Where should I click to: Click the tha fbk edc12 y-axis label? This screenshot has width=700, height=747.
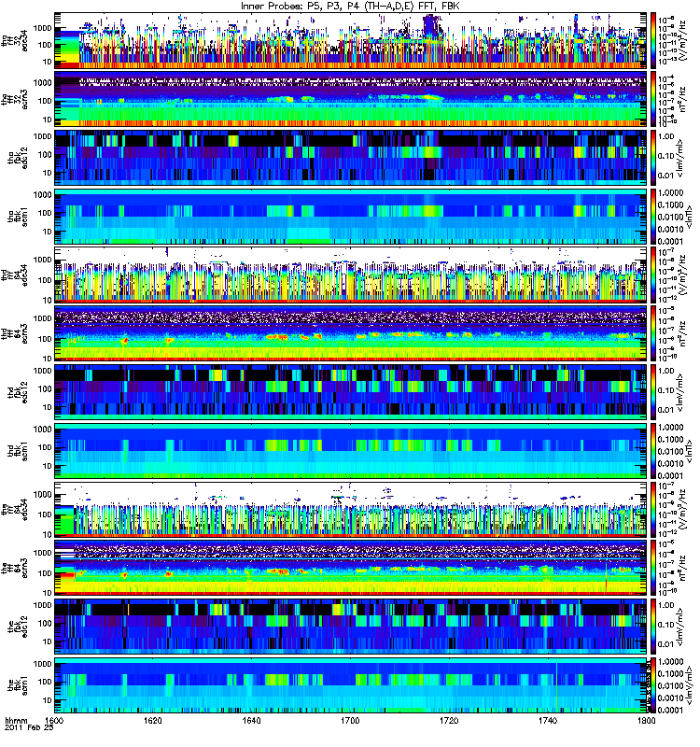(20, 158)
